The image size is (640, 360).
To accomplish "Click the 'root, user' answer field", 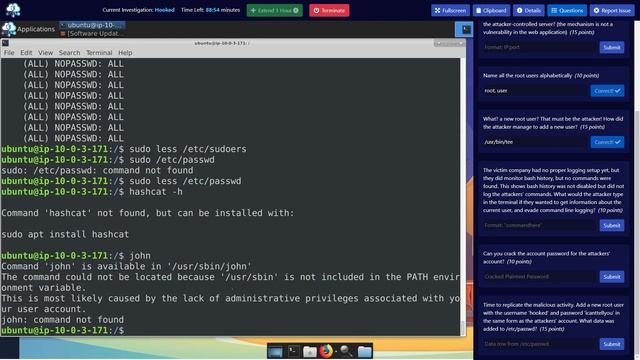I will point(535,91).
